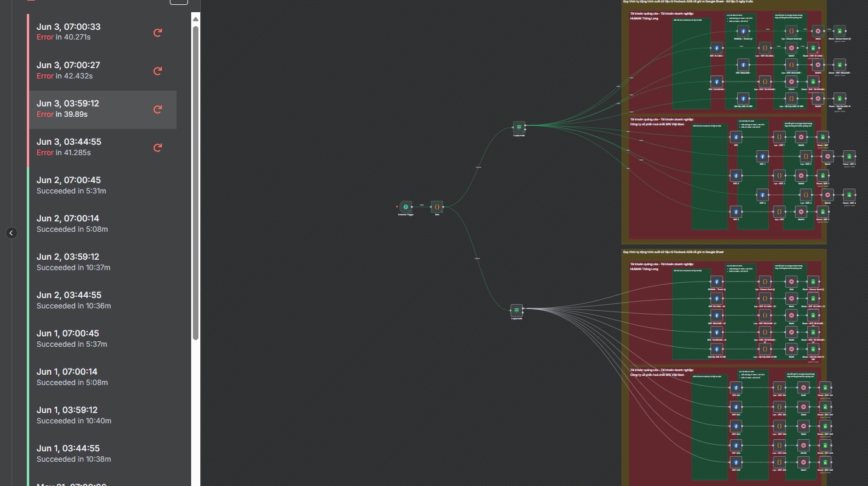868x486 pixels.
Task: Open Wait node after Lọc : SPE 4, top workflow
Action: click(827, 195)
